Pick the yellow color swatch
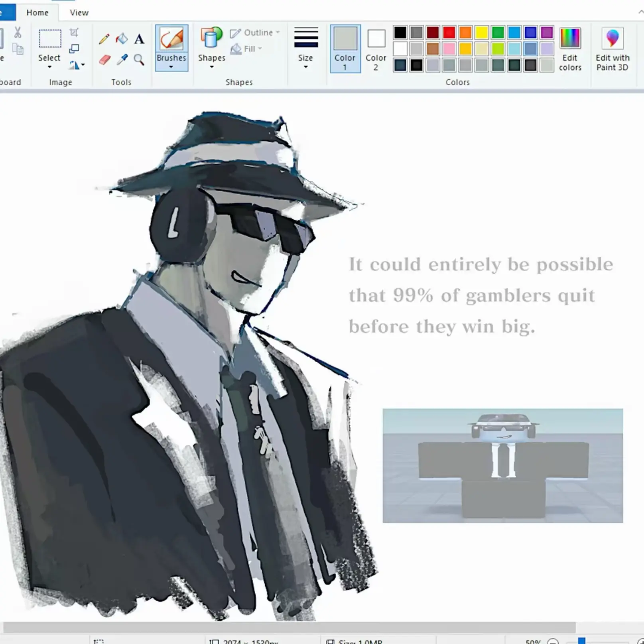This screenshot has height=644, width=644. click(x=482, y=32)
